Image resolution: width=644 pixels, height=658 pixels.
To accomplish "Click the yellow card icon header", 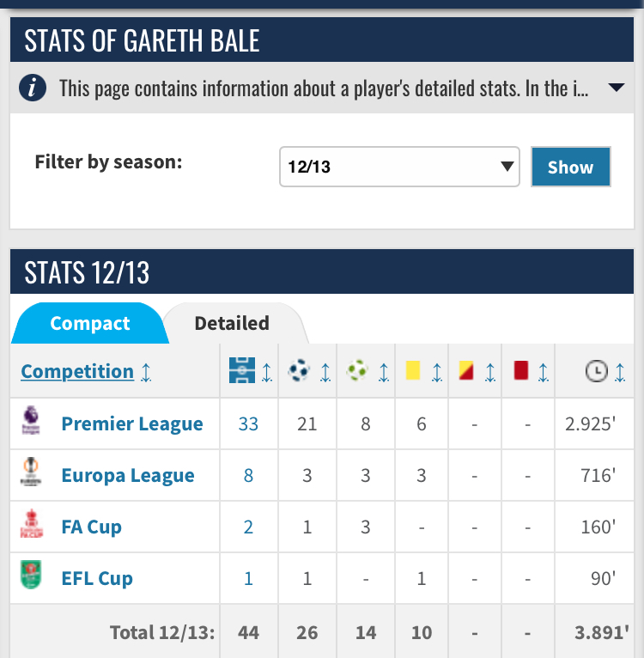I will point(412,370).
